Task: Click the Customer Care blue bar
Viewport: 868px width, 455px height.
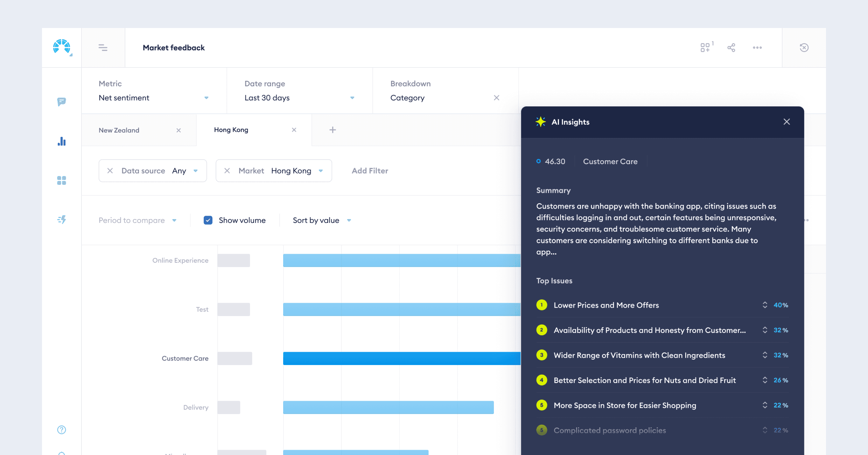Action: [401, 358]
